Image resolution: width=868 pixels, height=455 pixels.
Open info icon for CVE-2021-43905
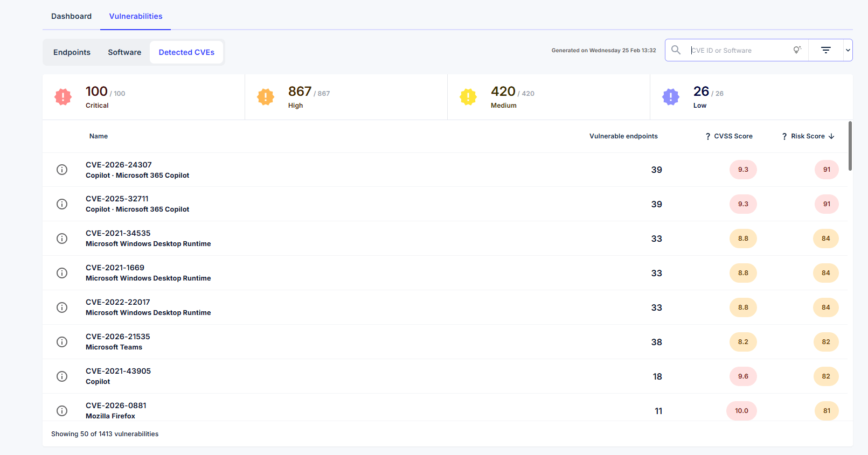[x=62, y=376]
